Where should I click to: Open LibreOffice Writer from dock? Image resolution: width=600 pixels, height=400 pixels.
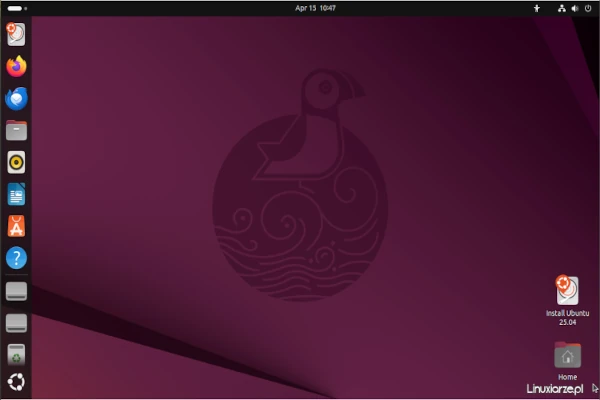[16, 194]
